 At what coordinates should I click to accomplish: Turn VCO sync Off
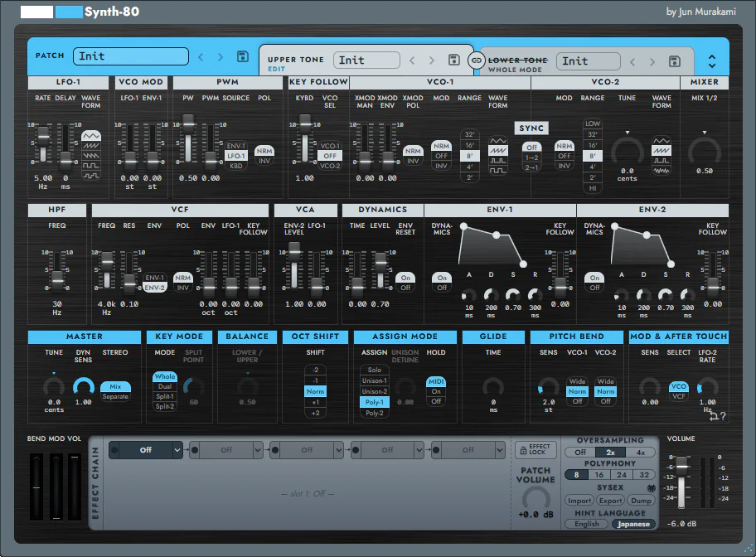[x=531, y=148]
